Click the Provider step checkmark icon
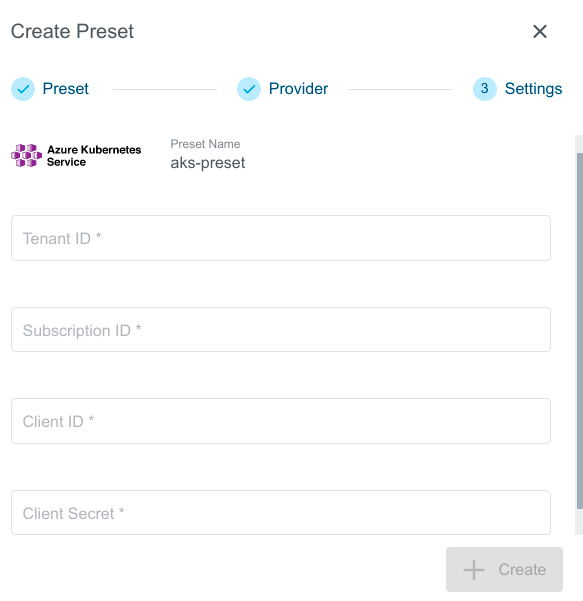 (249, 89)
